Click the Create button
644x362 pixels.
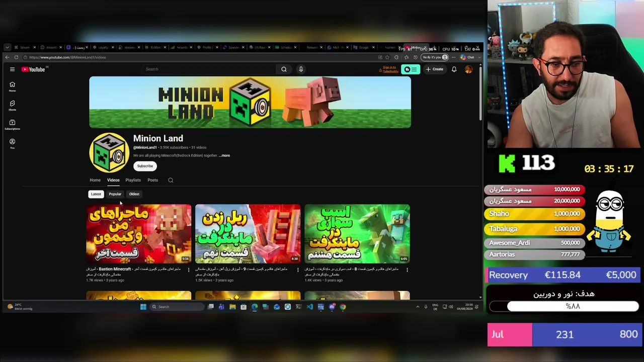pyautogui.click(x=435, y=69)
